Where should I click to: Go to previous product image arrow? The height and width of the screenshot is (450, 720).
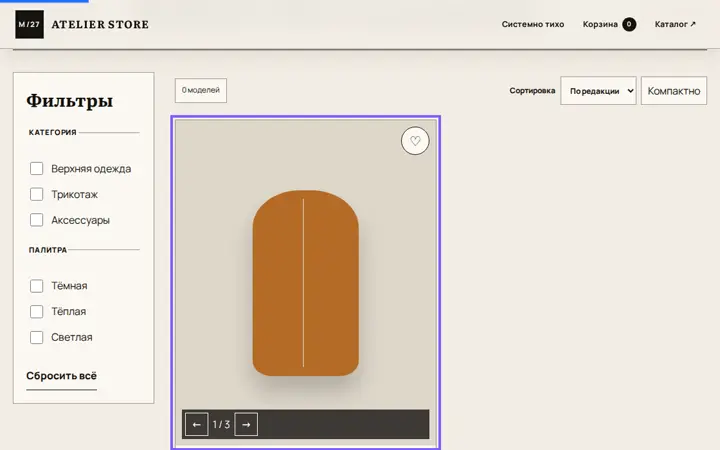(197, 424)
